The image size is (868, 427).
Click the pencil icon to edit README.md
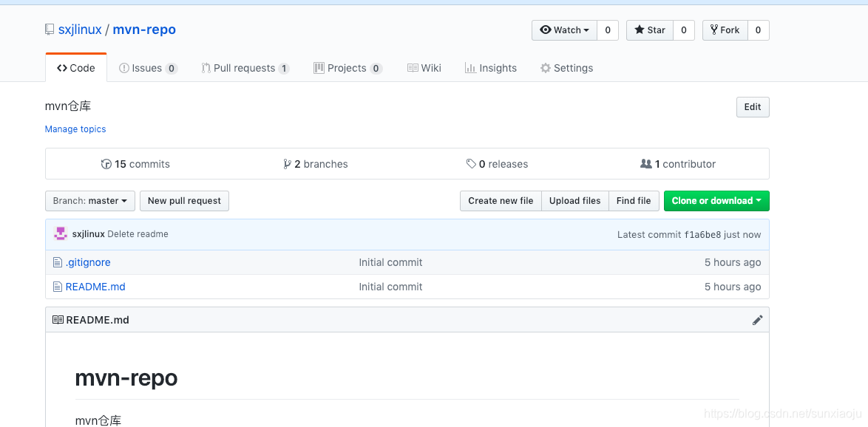[x=757, y=320]
